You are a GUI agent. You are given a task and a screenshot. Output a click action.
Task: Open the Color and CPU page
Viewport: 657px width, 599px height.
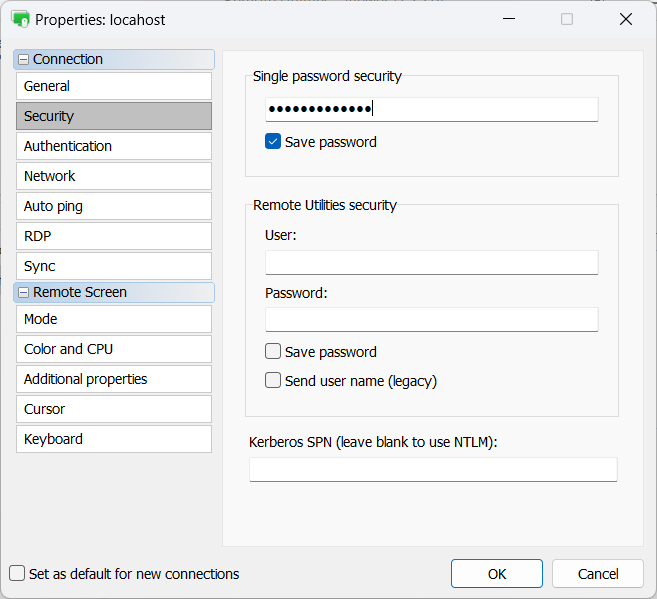113,349
